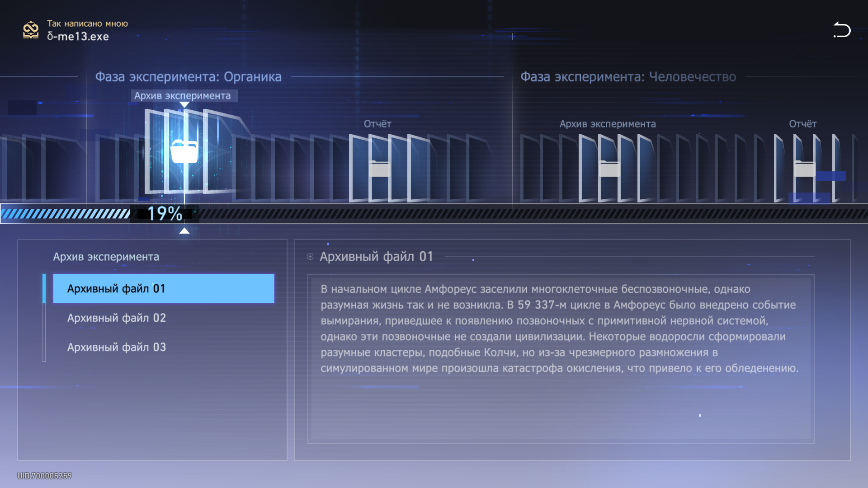Open folder icon under Органика Отчёт
Image resolution: width=868 pixels, height=488 pixels.
pyautogui.click(x=379, y=169)
